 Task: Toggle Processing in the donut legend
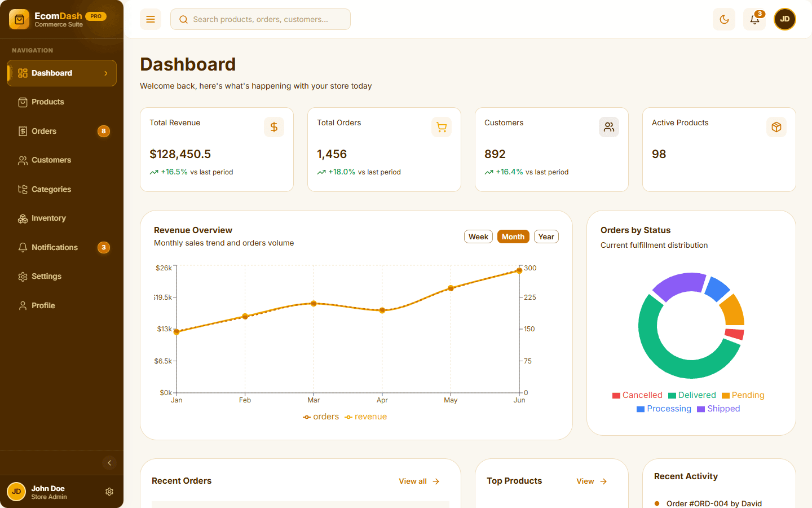[664, 409]
